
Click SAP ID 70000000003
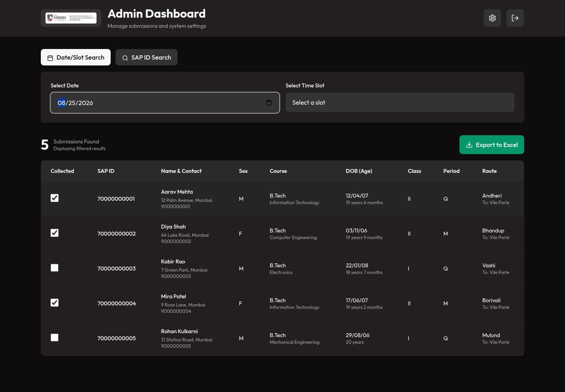click(117, 269)
